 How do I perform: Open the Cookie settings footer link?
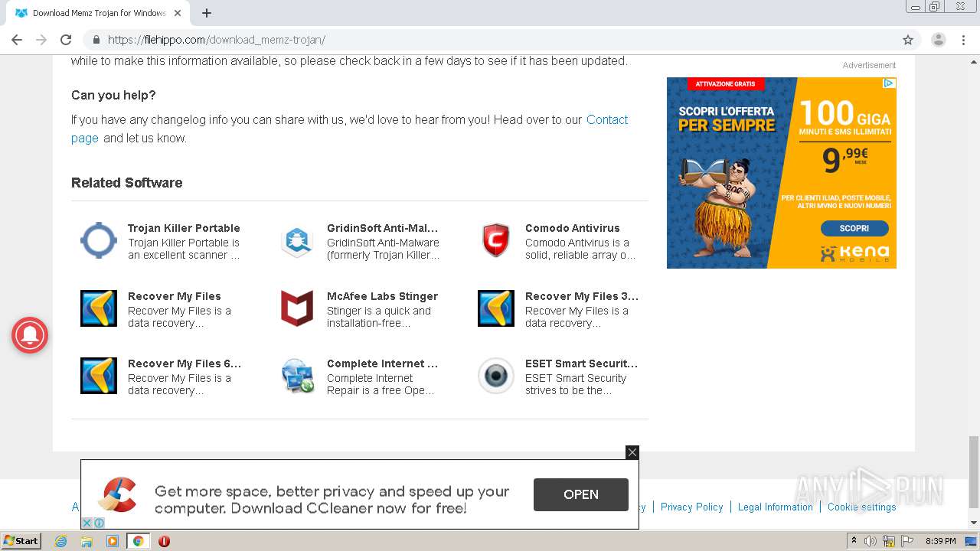click(861, 507)
